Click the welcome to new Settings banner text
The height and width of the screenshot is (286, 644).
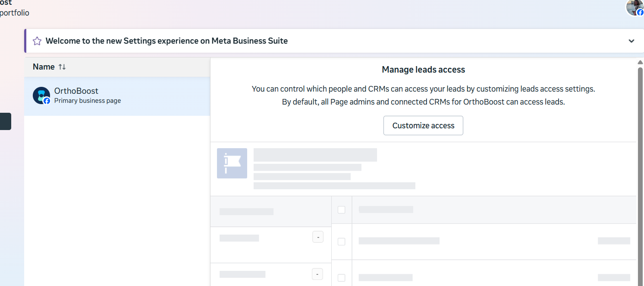click(x=166, y=41)
